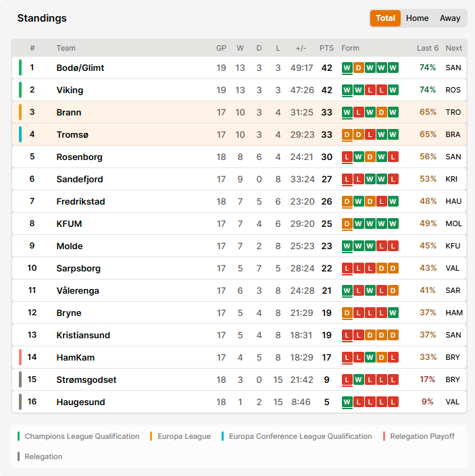Viewport: 475px width, 476px height.
Task: Select the Away standings tab
Action: tap(450, 18)
